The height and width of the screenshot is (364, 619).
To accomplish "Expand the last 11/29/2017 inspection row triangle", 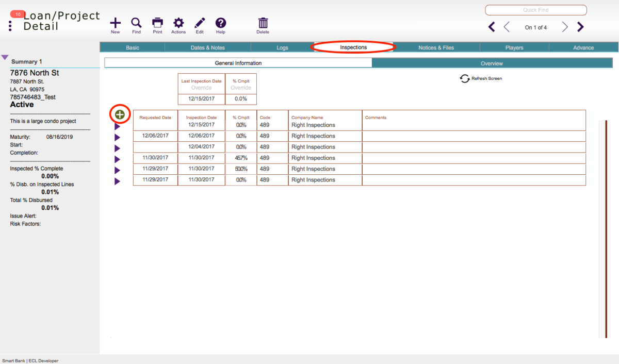I will (x=117, y=179).
